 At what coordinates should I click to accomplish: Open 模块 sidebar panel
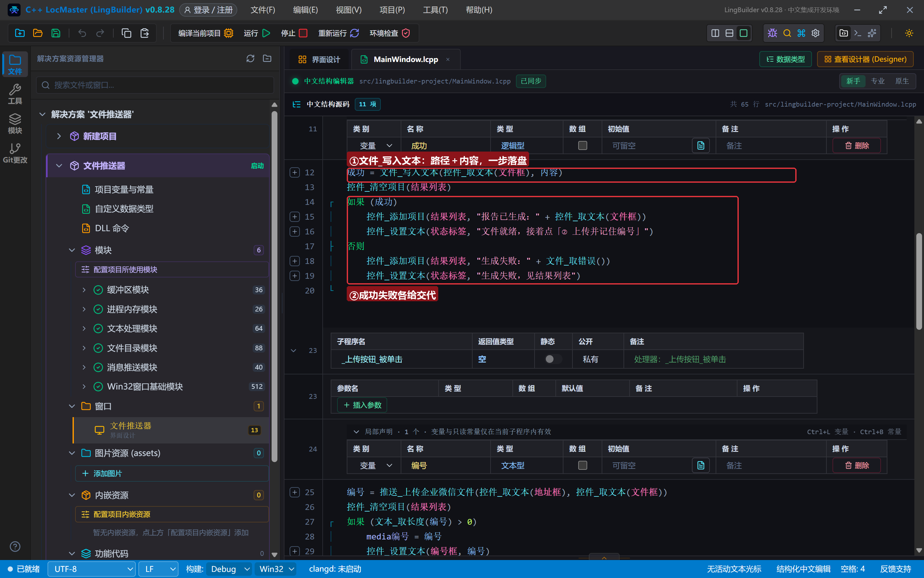click(15, 124)
